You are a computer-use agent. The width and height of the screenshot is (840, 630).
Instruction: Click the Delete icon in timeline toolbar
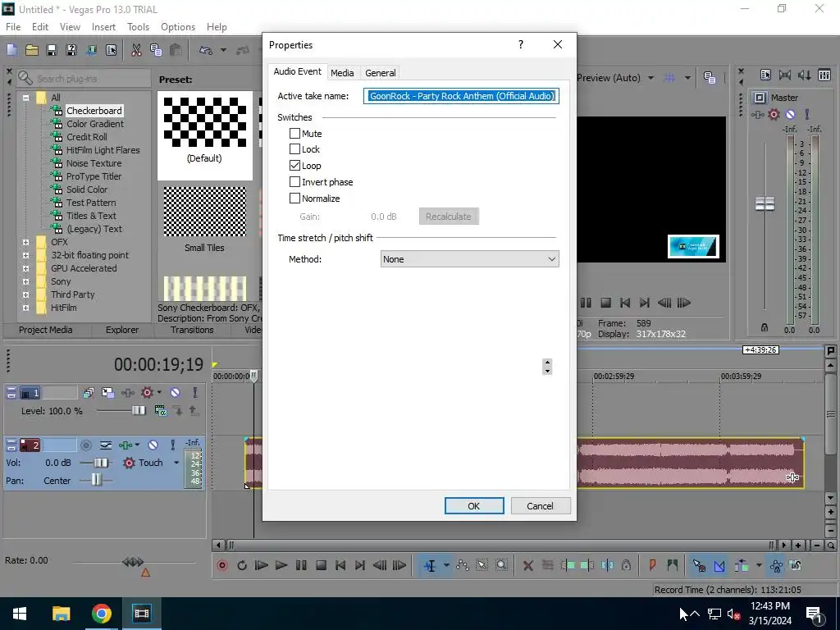[528, 565]
